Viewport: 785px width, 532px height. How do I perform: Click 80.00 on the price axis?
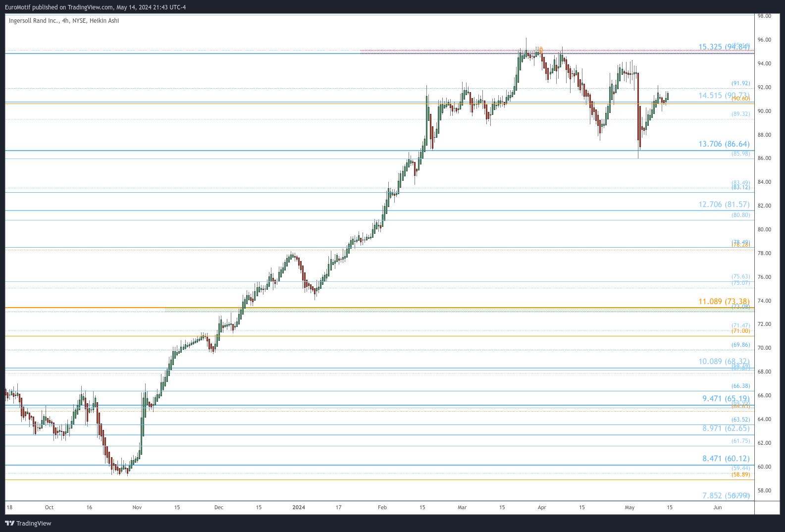[x=764, y=229]
